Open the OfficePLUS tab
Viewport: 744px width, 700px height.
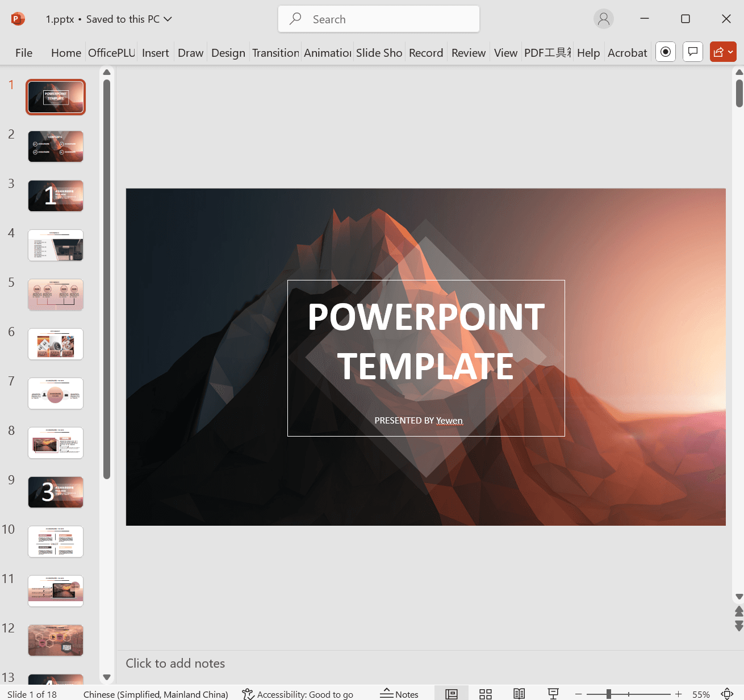click(x=111, y=53)
